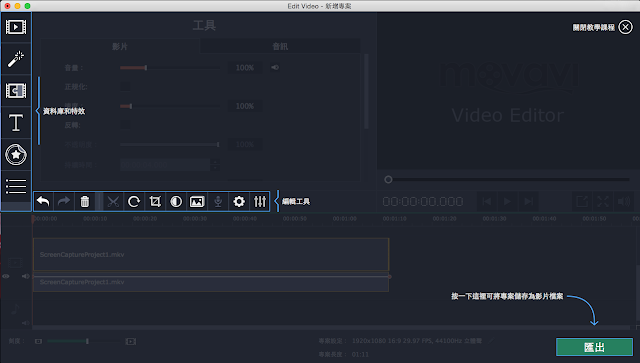The image size is (640, 363).
Task: Click the speed 100% value field
Action: click(245, 106)
